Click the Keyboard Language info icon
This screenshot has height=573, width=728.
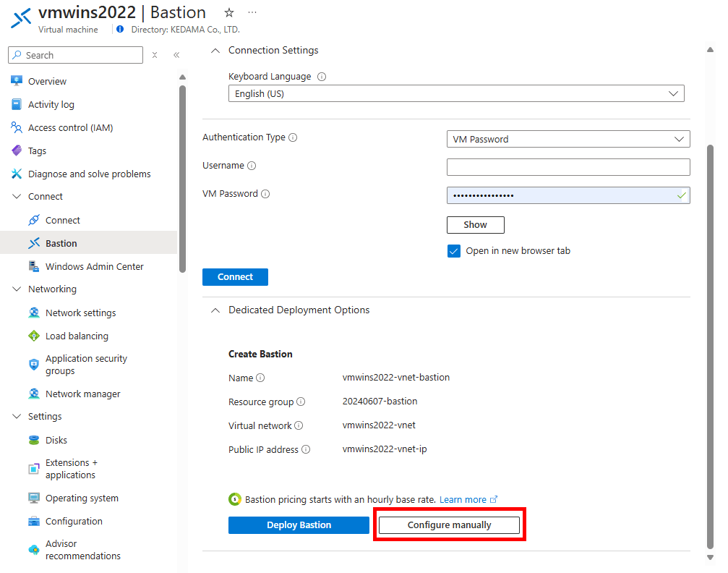coord(322,77)
